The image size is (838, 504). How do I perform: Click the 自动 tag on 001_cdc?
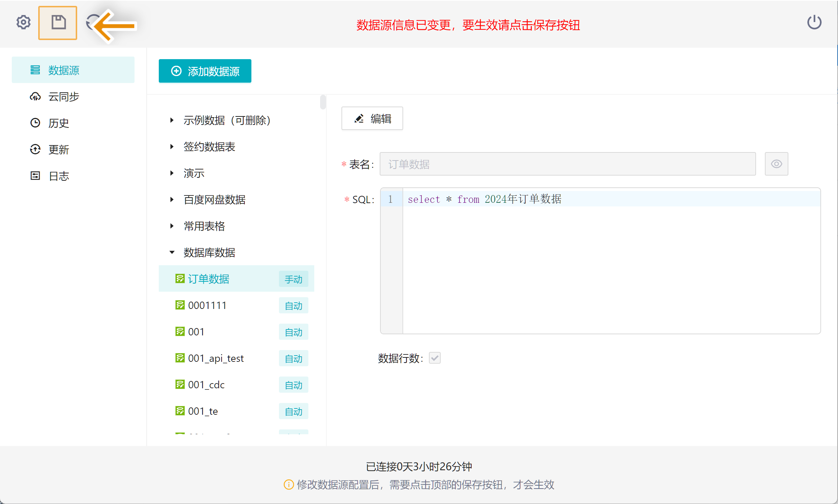293,385
